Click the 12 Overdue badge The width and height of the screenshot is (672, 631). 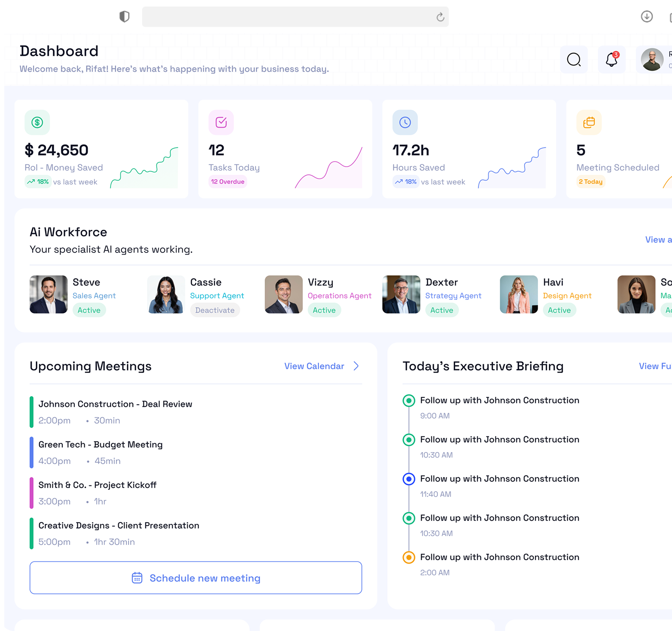coord(228,182)
